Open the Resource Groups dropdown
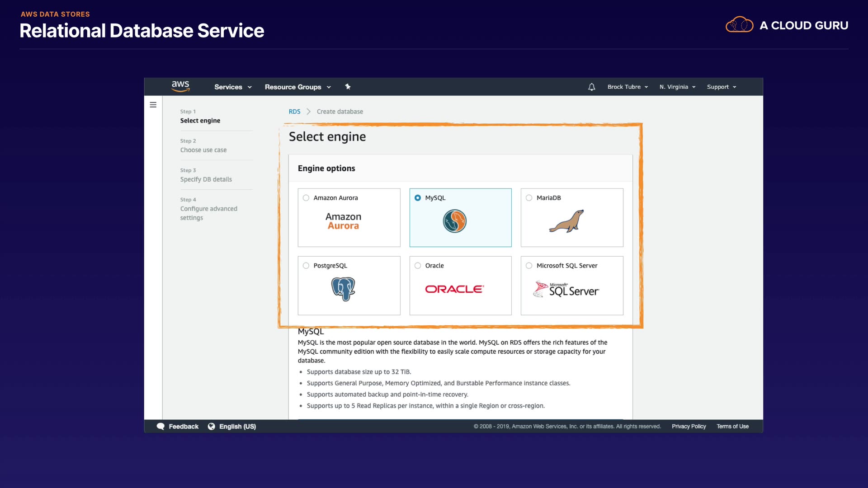Image resolution: width=868 pixels, height=488 pixels. point(297,87)
